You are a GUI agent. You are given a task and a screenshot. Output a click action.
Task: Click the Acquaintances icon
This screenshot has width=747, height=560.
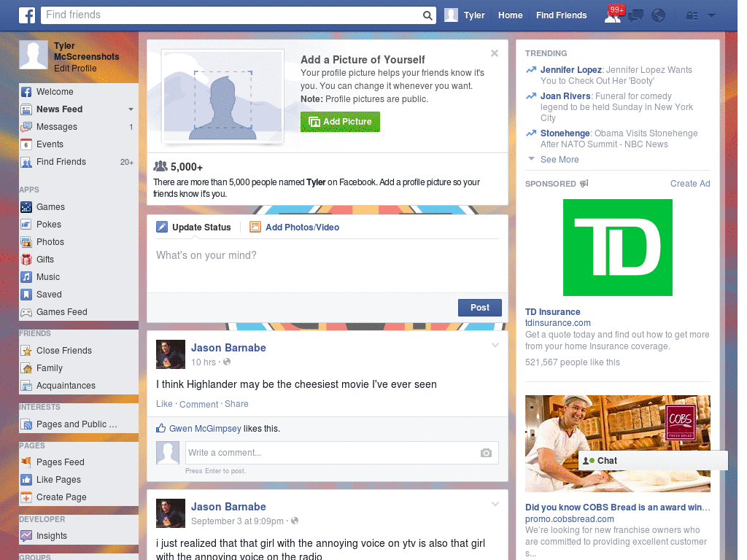[26, 386]
